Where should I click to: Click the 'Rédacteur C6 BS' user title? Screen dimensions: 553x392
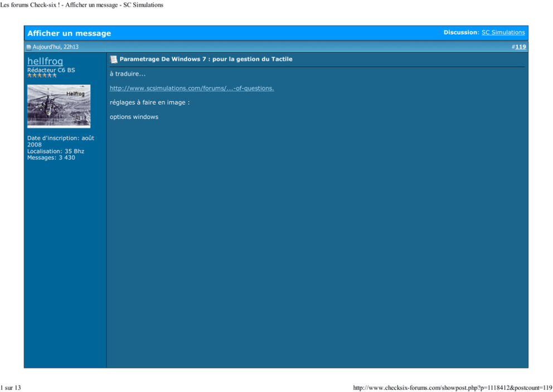[x=51, y=70]
